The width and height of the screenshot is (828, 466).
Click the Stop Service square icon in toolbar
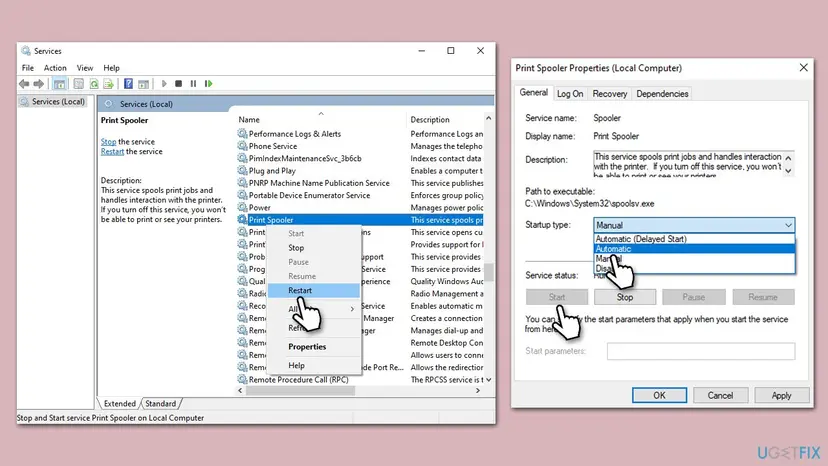coord(178,83)
